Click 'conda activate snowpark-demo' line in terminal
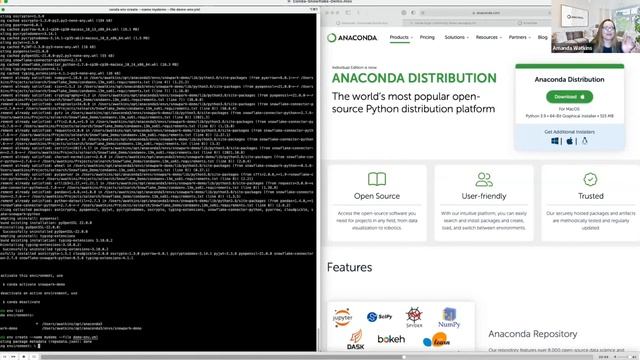 (33, 284)
